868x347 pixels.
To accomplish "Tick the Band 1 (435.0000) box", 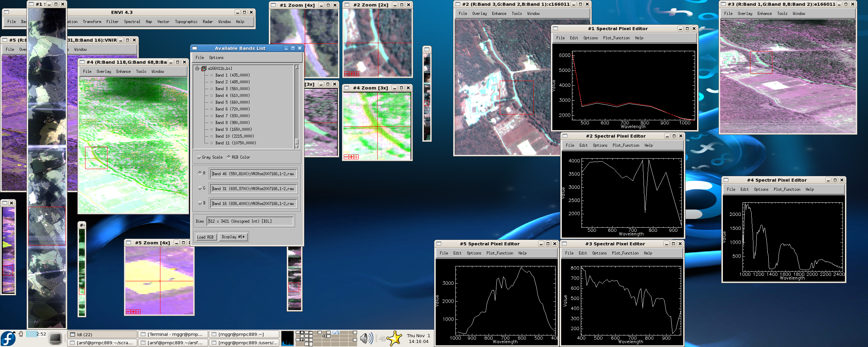I will (212, 75).
